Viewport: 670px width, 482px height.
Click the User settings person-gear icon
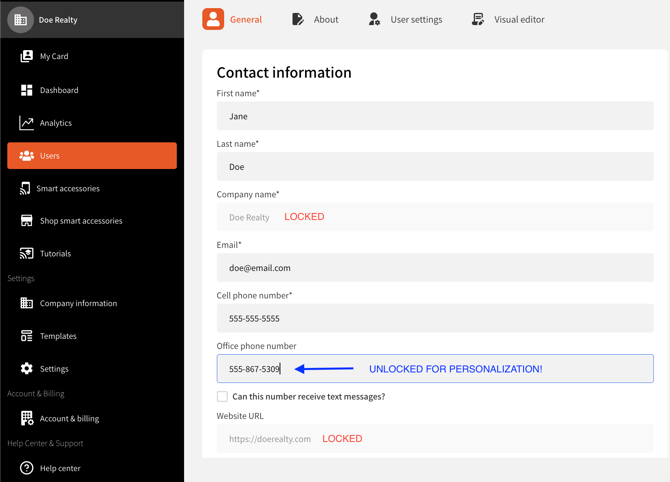[374, 19]
